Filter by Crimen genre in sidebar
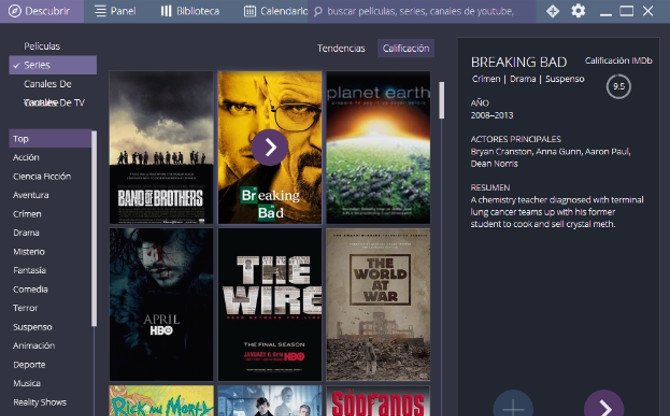 click(27, 214)
